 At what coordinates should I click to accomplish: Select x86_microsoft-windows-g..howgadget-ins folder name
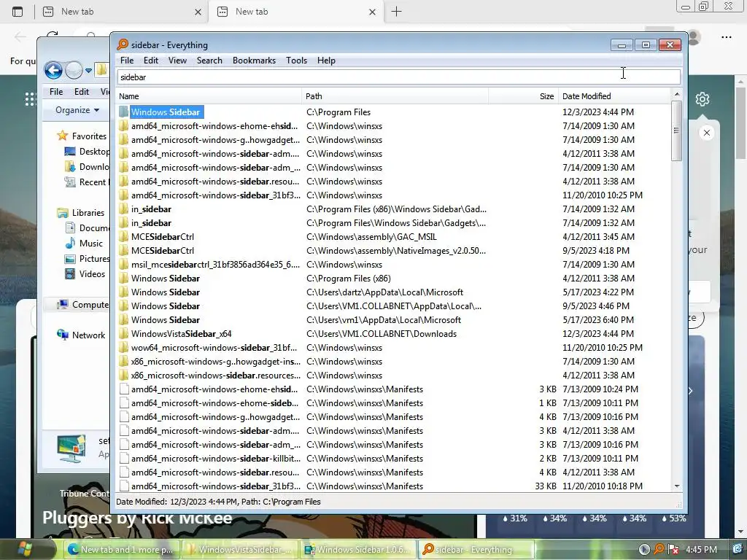(215, 362)
